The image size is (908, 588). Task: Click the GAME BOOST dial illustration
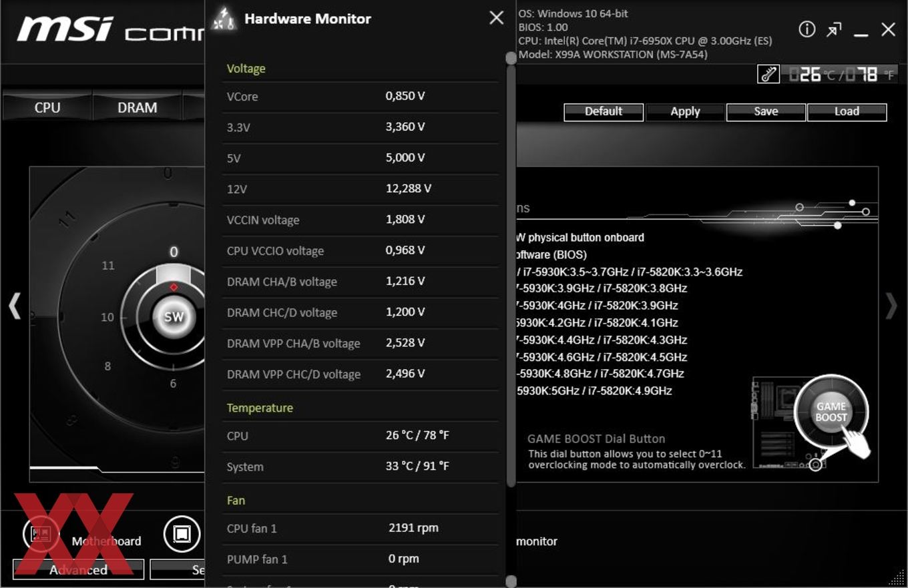point(831,412)
